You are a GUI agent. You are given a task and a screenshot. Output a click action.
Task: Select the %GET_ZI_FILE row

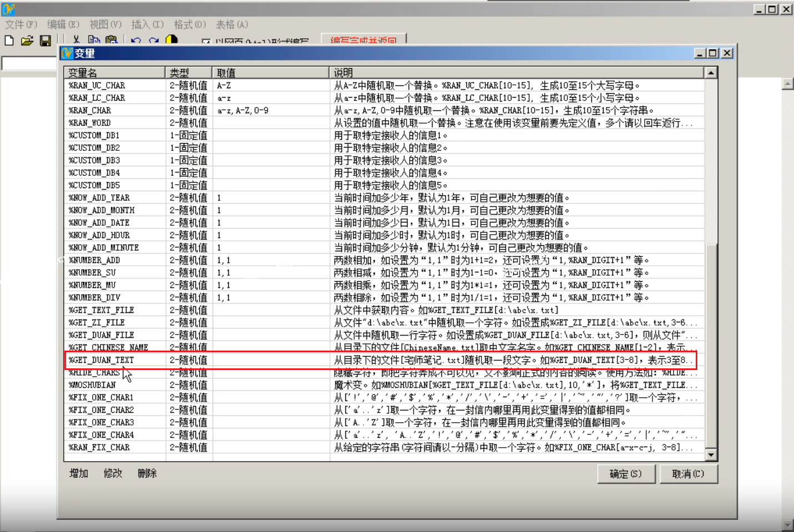pos(384,322)
